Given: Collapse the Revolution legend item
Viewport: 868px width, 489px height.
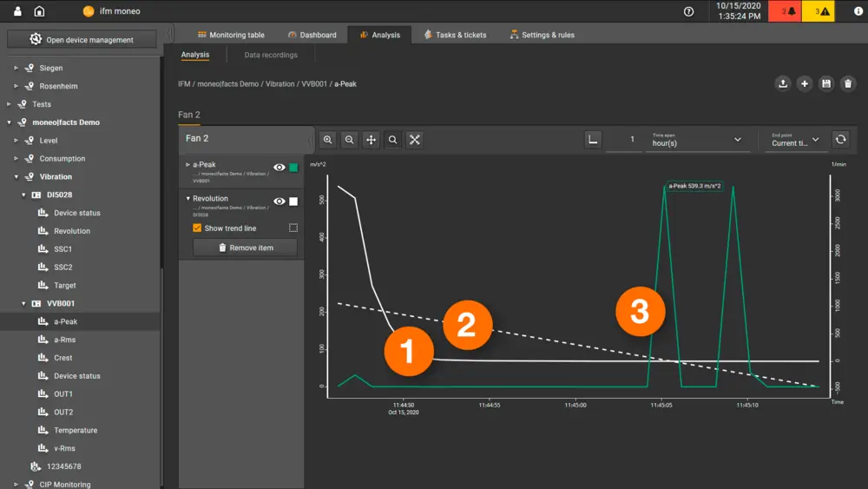Looking at the screenshot, I should [187, 198].
